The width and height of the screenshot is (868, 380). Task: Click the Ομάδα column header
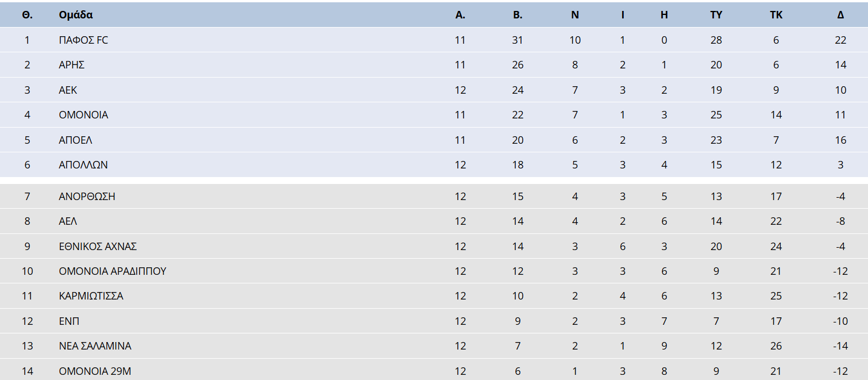click(76, 15)
